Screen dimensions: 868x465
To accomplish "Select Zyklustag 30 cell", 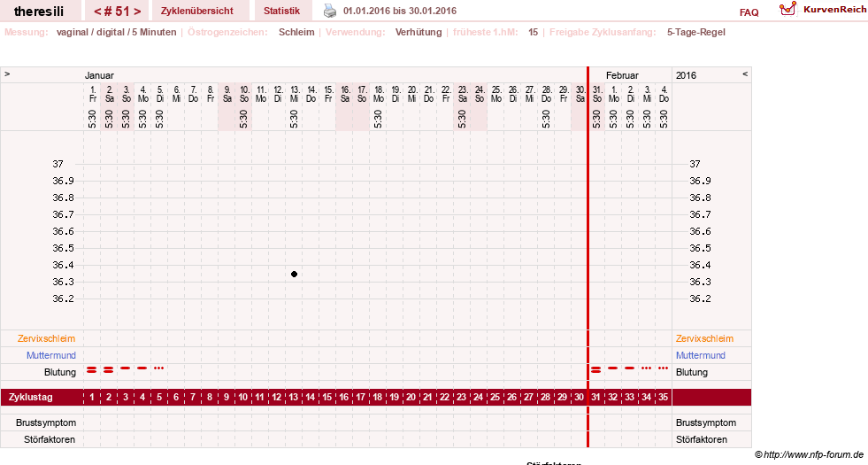I will pos(579,397).
